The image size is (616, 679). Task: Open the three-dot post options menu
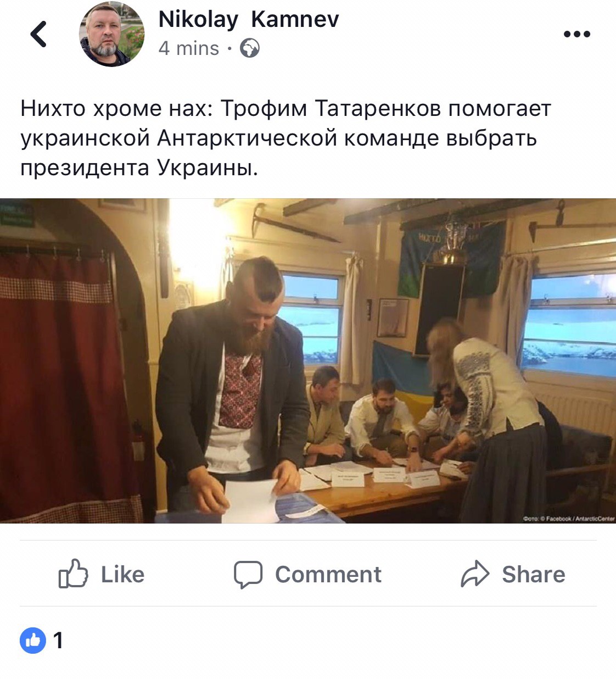tap(577, 34)
